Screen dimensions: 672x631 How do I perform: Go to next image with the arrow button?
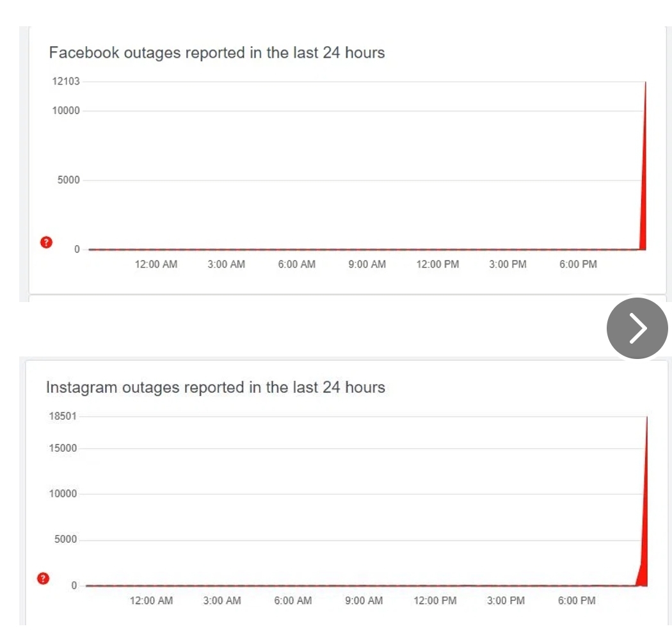(637, 328)
